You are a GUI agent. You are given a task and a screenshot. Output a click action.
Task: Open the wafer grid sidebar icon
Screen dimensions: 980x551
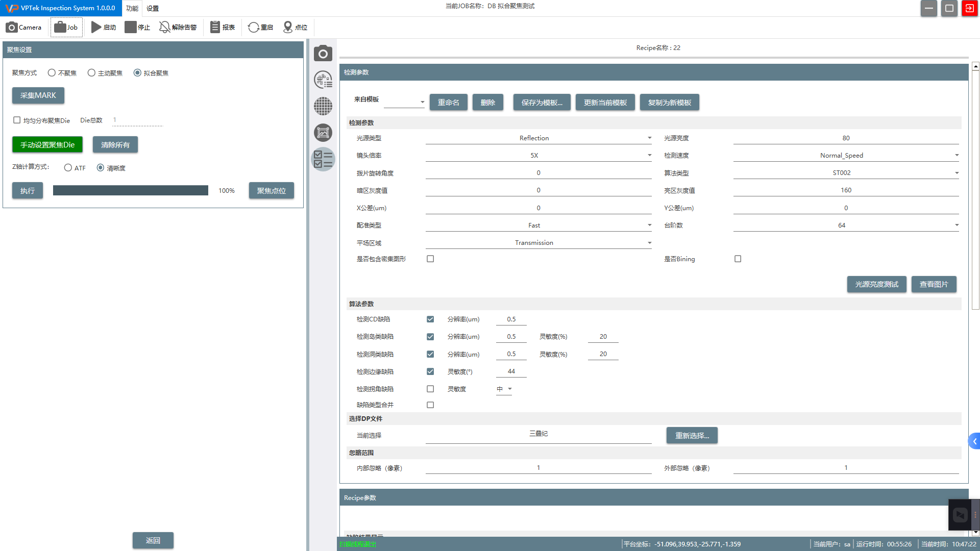pos(323,106)
